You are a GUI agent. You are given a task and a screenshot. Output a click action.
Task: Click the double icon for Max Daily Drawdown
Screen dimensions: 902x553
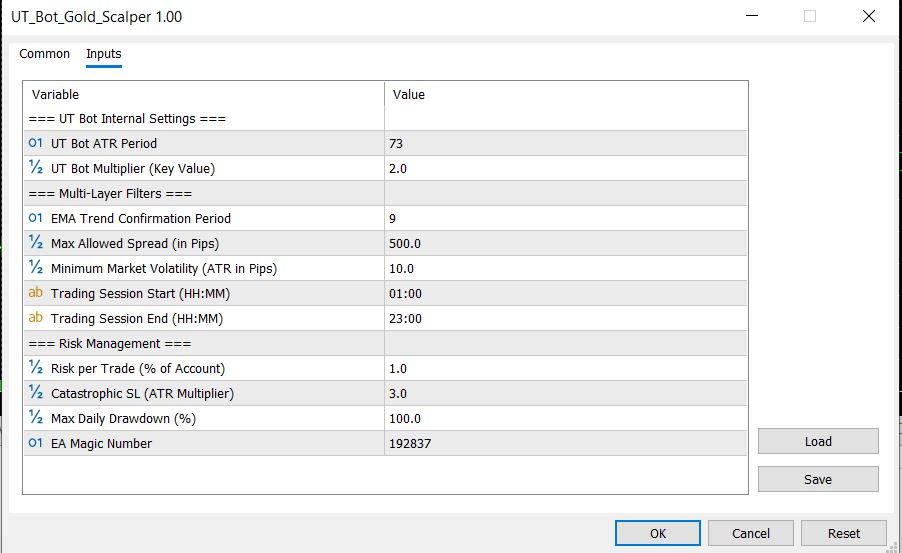coord(36,417)
